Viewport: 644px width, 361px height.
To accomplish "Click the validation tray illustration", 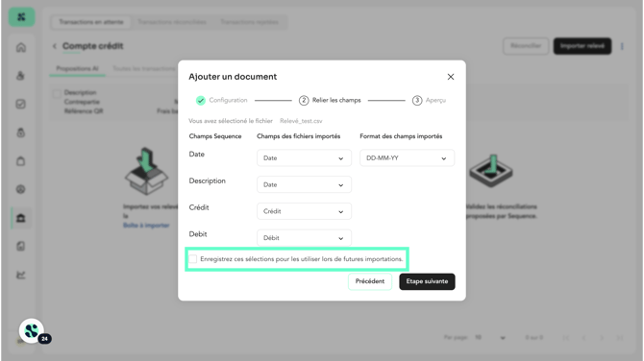I will tap(491, 171).
